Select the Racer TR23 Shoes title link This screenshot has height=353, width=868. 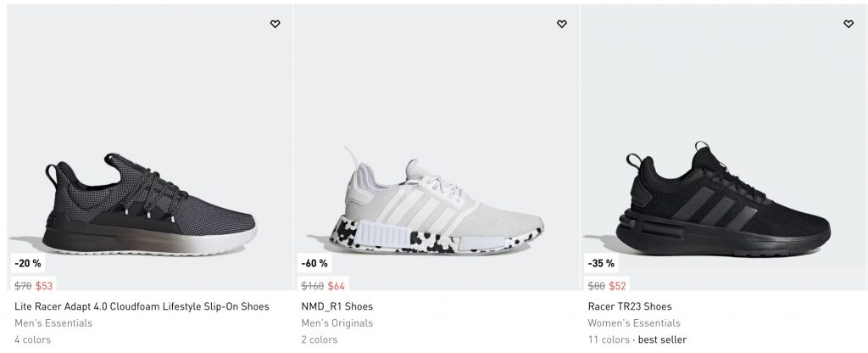(x=628, y=306)
